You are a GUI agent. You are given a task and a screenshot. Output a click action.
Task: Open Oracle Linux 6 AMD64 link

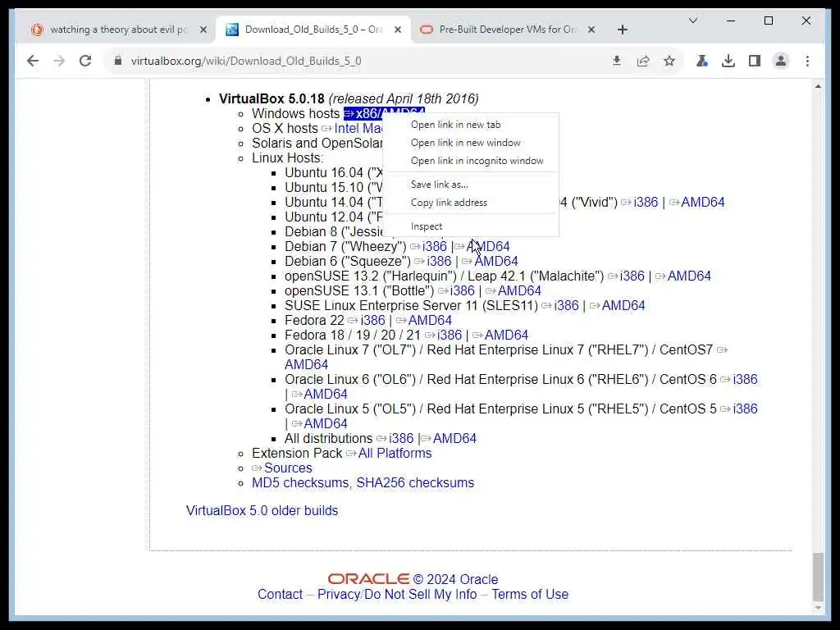point(325,395)
